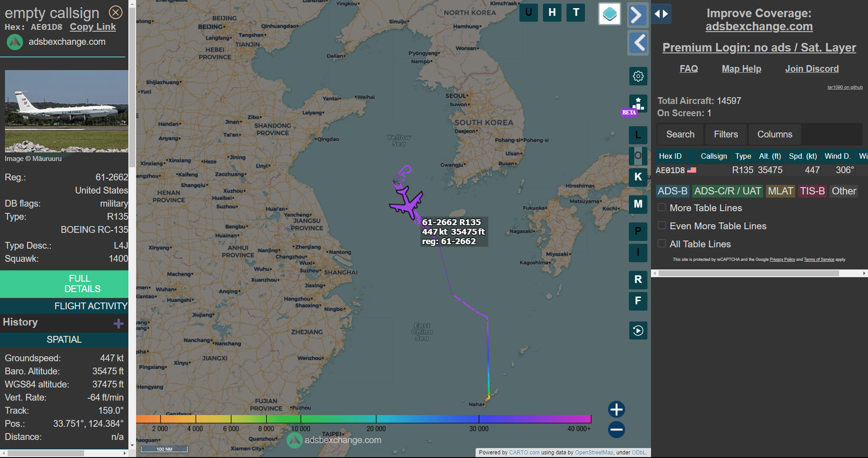This screenshot has height=458, width=868.
Task: Open the Map Help link
Action: pyautogui.click(x=741, y=69)
